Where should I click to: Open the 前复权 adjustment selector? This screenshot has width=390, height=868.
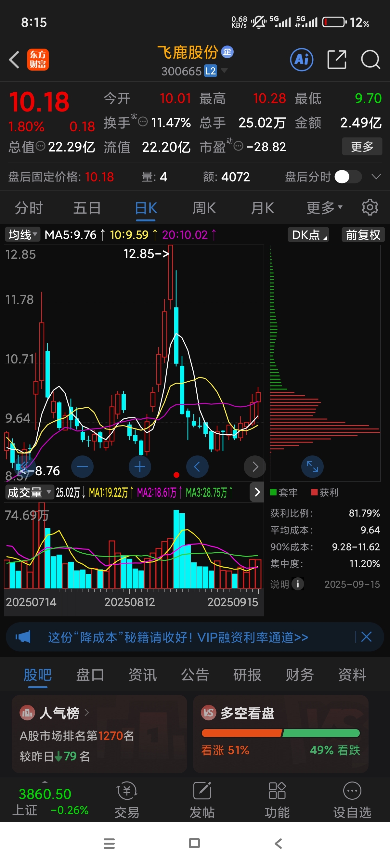coord(363,234)
